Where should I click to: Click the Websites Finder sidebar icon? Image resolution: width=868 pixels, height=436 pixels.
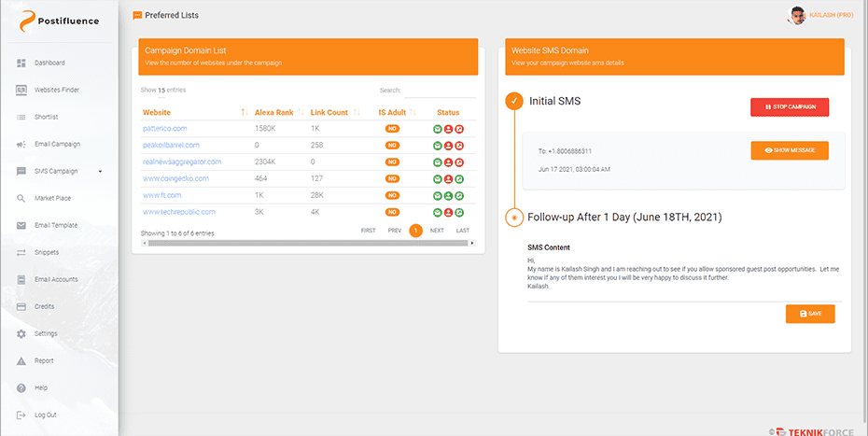[x=21, y=90]
